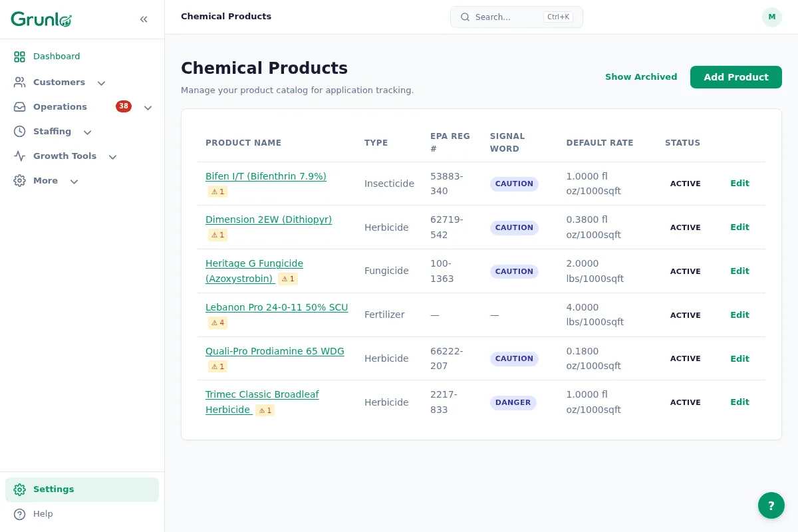Viewport: 798px width, 532px height.
Task: Click EPA Reg number 2217-833
Action: 444,402
